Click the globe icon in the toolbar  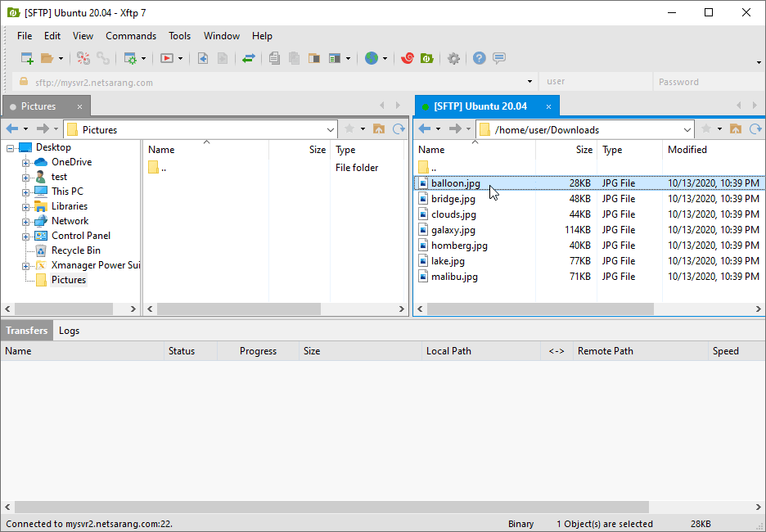(372, 58)
